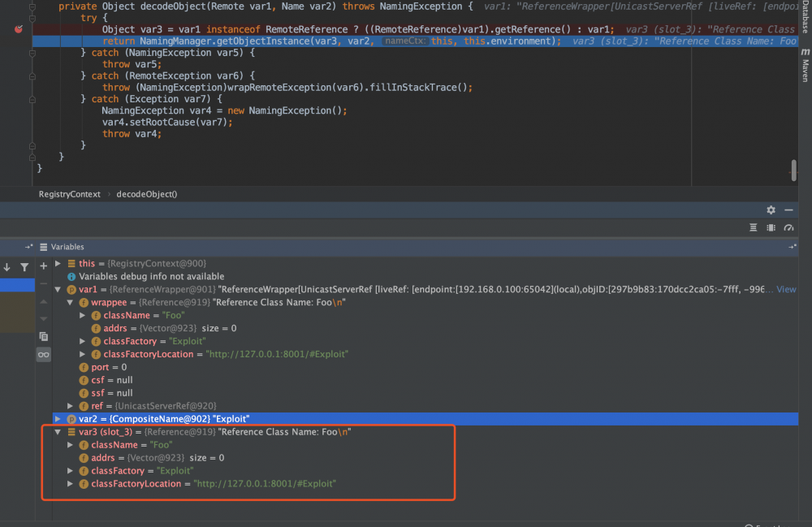The height and width of the screenshot is (527, 812).
Task: Collapse the var1 ReferenceWrapper node
Action: click(58, 289)
